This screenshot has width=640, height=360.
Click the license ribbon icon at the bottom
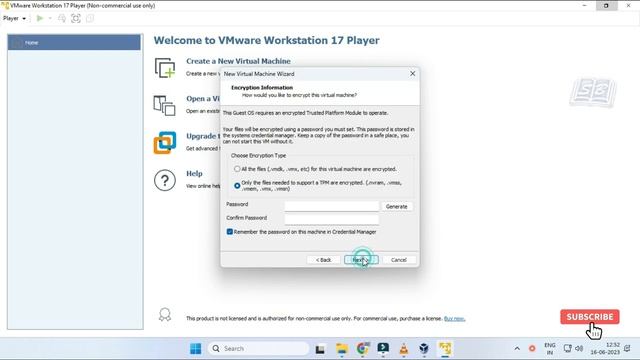[165, 315]
